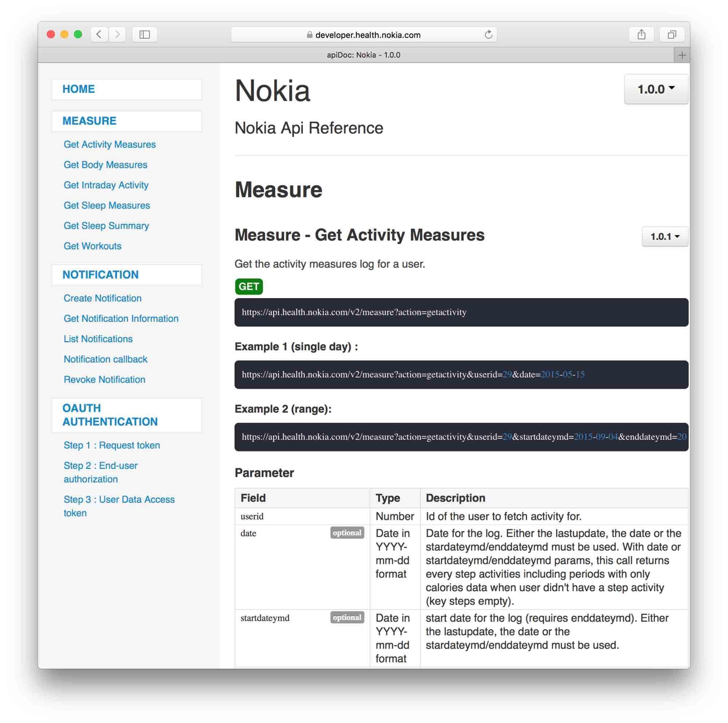728x723 pixels.
Task: Click the Example 1 (single day) label
Action: (296, 347)
